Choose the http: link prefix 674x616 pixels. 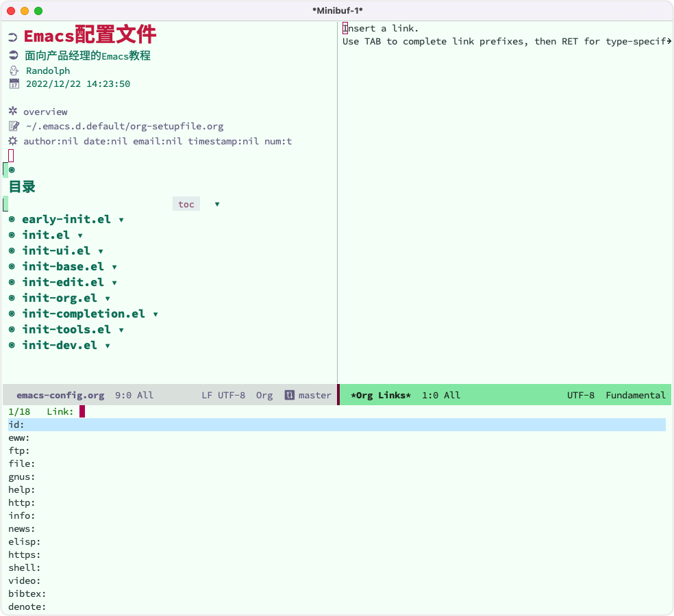tap(337, 502)
